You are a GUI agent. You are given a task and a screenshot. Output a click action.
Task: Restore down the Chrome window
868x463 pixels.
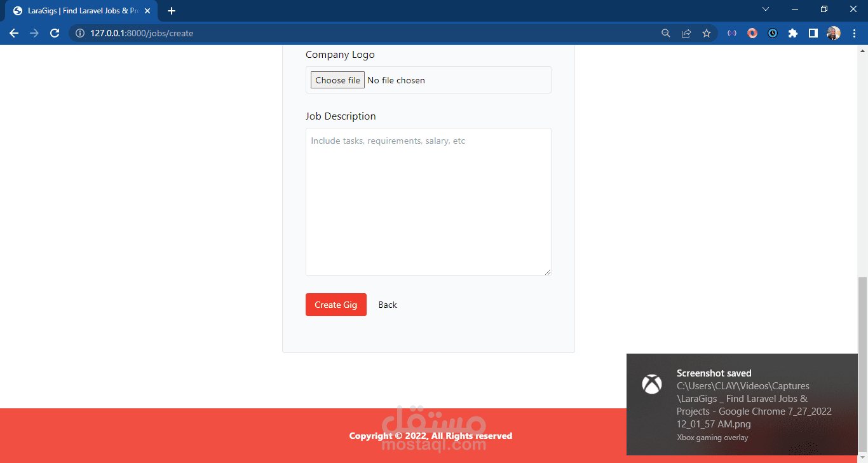tap(824, 9)
